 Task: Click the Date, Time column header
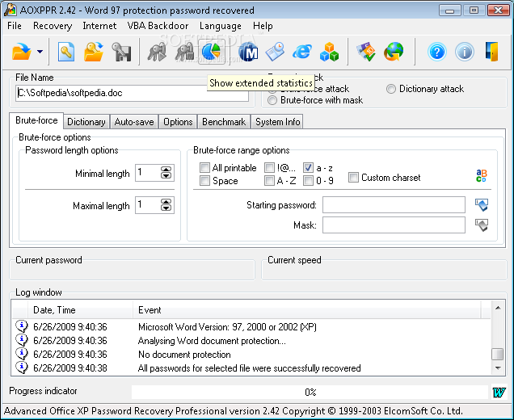(81, 310)
